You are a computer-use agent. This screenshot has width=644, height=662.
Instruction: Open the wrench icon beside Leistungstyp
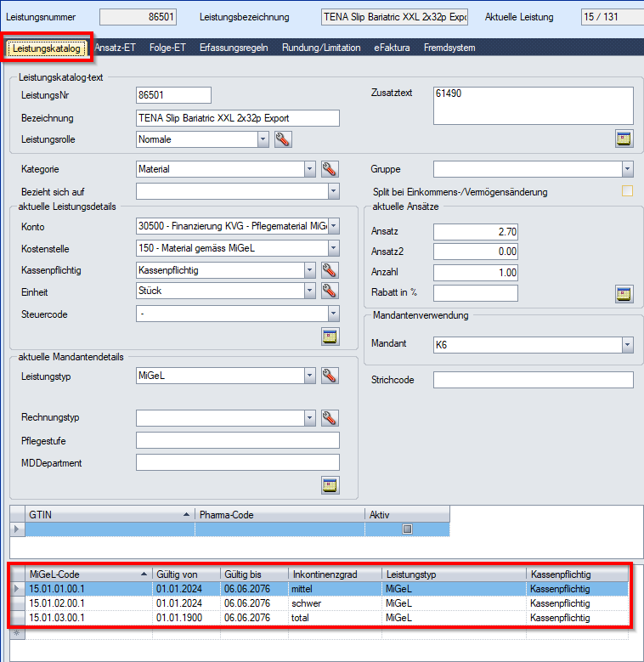(330, 376)
